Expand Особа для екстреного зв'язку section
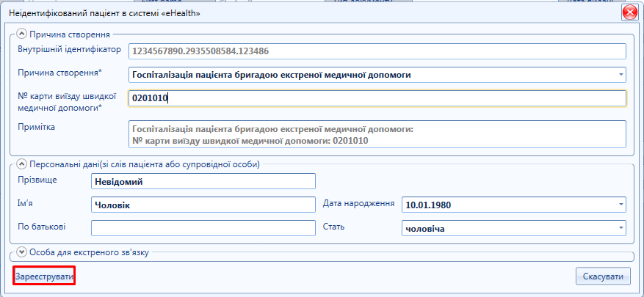The height and width of the screenshot is (297, 644). click(x=21, y=252)
